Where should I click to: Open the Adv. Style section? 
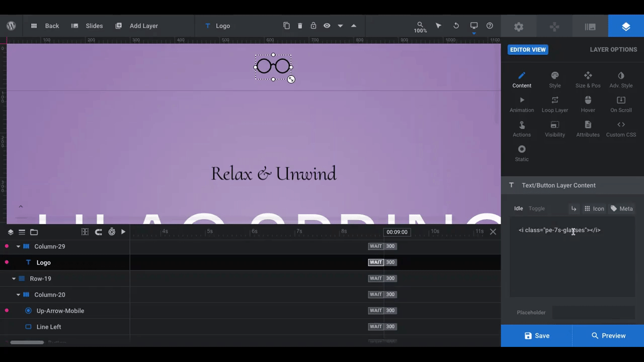click(x=621, y=80)
